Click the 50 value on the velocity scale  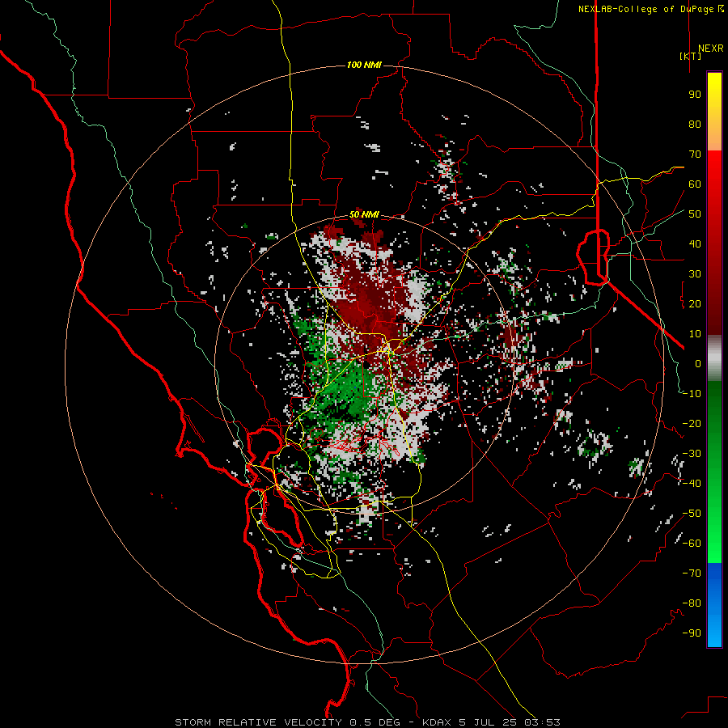695,214
